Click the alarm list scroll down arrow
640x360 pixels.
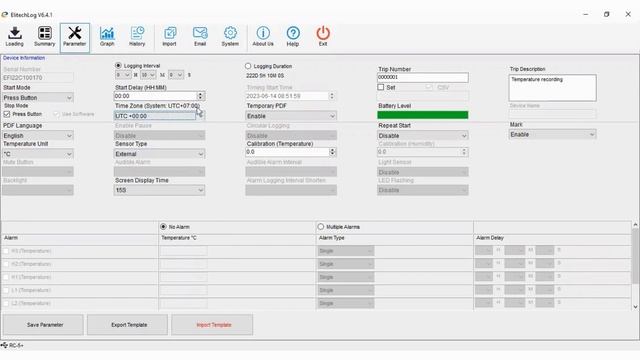coord(635,307)
